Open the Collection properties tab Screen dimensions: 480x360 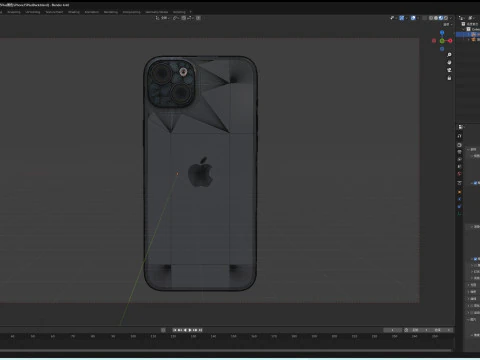point(459,183)
